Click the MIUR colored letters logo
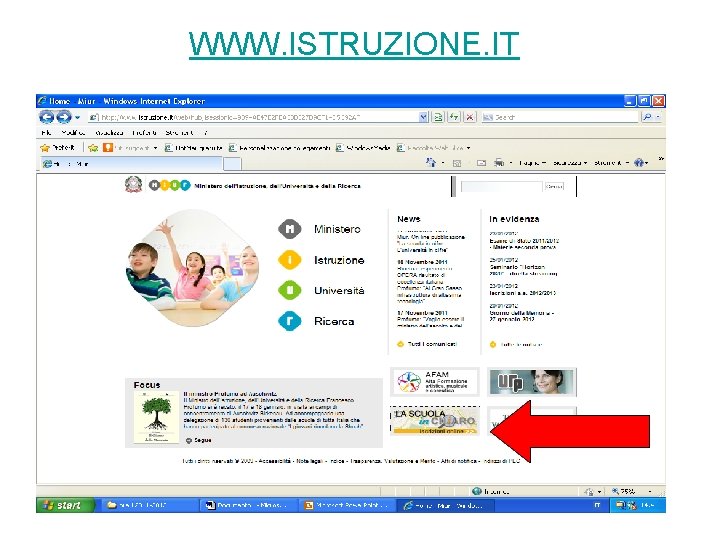Viewport: 720px width, 540px height. (x=169, y=186)
